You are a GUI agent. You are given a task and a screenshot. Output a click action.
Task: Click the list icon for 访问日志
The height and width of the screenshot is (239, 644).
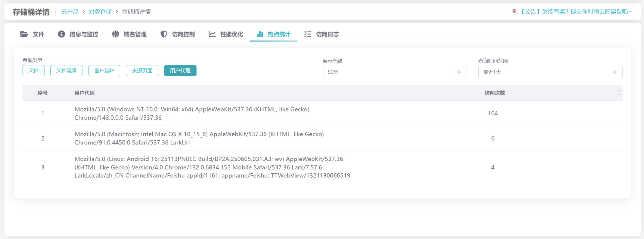[308, 34]
